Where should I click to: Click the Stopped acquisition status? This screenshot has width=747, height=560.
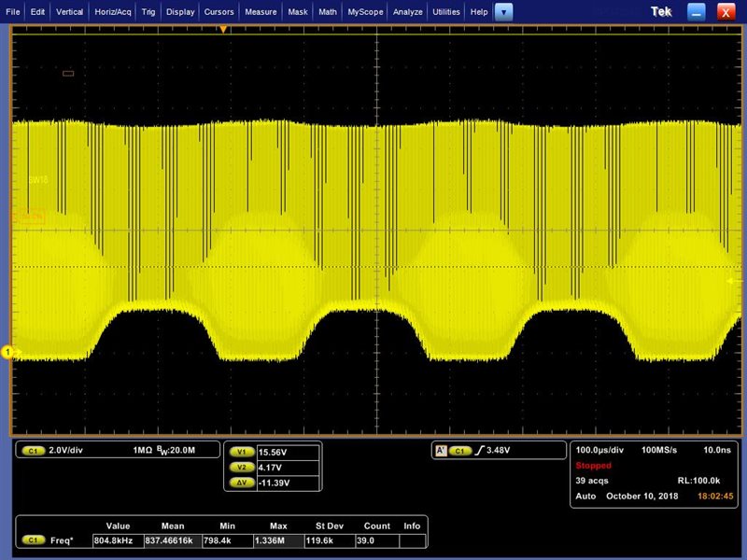click(x=593, y=466)
